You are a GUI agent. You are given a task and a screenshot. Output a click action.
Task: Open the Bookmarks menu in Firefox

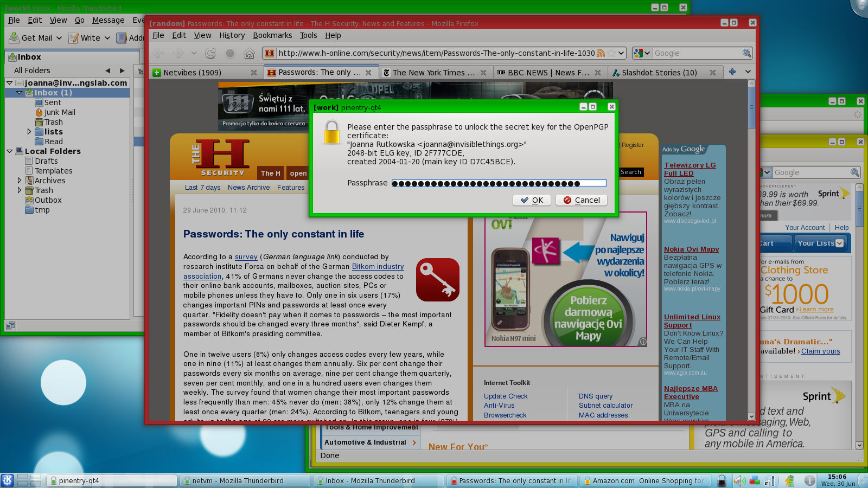272,35
